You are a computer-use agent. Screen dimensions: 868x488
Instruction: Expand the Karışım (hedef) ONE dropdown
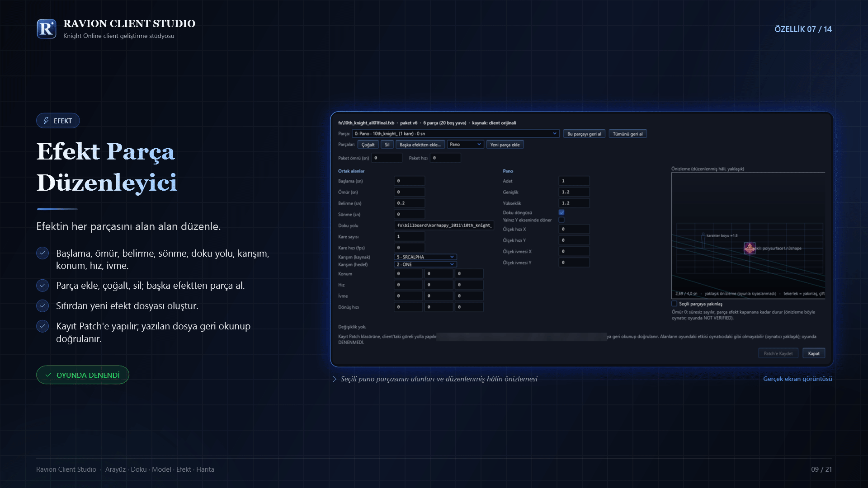[425, 264]
